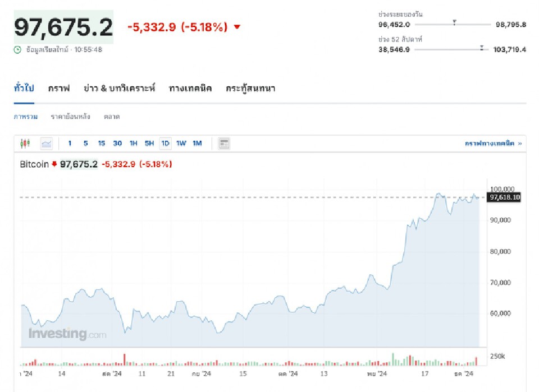
Task: Switch to the ทางเทคนิค tab
Action: tap(190, 88)
